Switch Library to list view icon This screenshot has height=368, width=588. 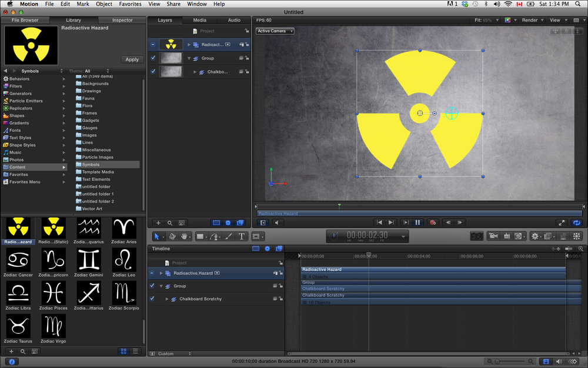[x=136, y=351]
